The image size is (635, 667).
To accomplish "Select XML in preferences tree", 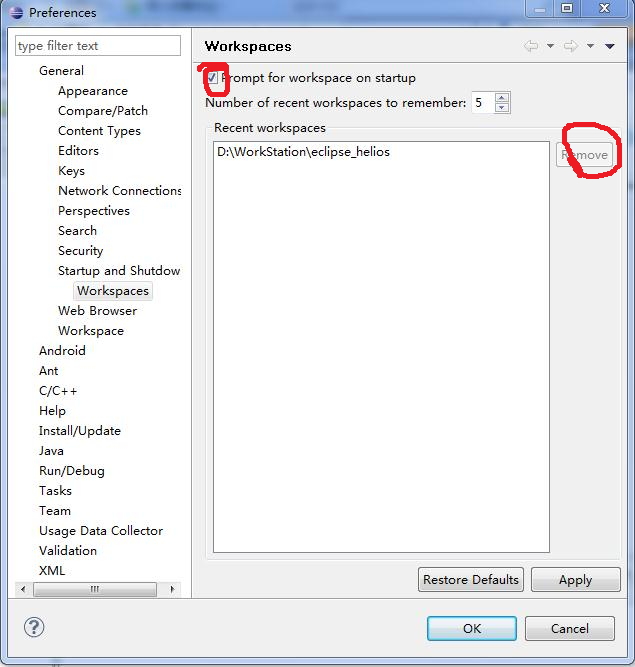I will [x=52, y=570].
